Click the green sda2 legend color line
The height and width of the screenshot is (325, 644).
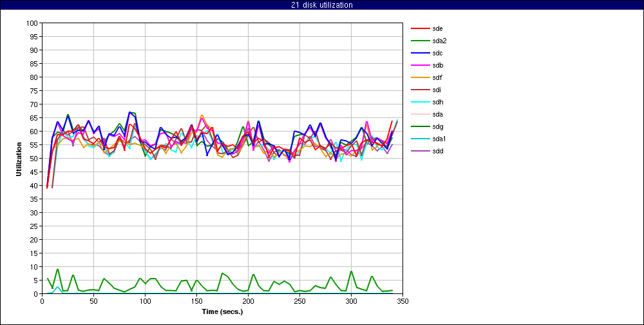[420, 41]
